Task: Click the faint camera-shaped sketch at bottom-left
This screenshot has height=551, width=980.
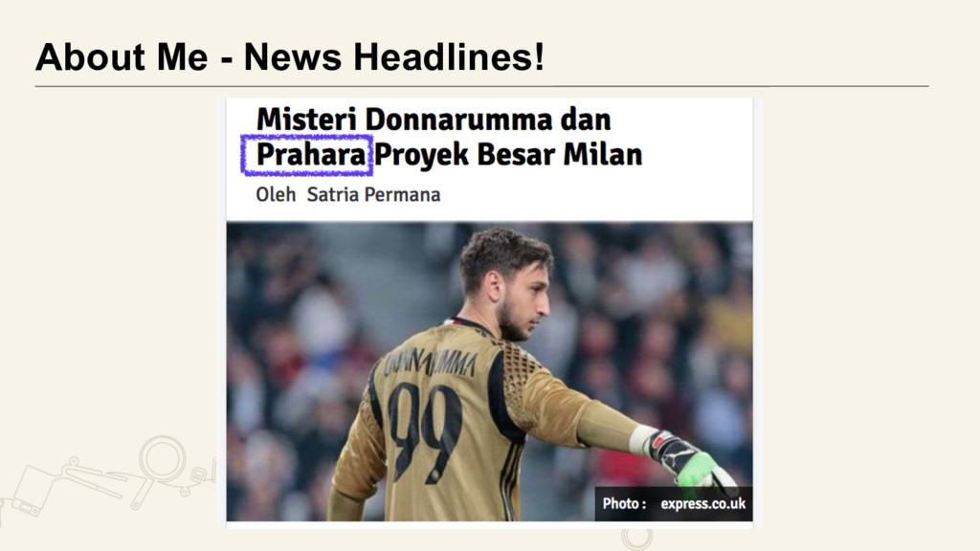Action: tap(32, 491)
